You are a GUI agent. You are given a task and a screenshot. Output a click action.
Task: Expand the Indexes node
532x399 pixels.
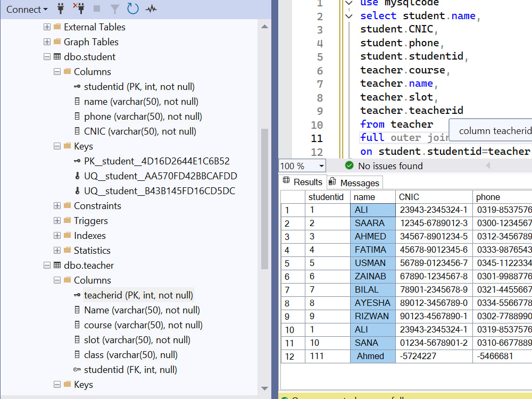[x=57, y=236]
